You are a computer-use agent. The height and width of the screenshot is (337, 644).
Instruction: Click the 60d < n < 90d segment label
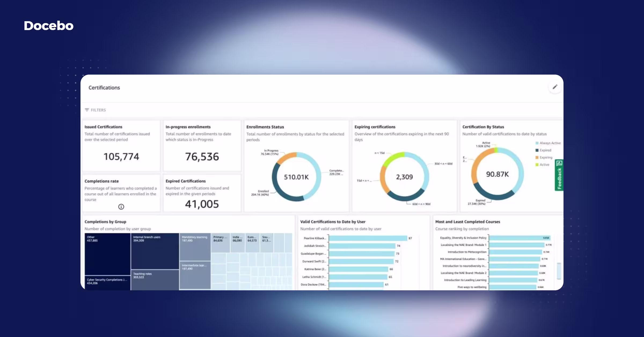tap(421, 204)
